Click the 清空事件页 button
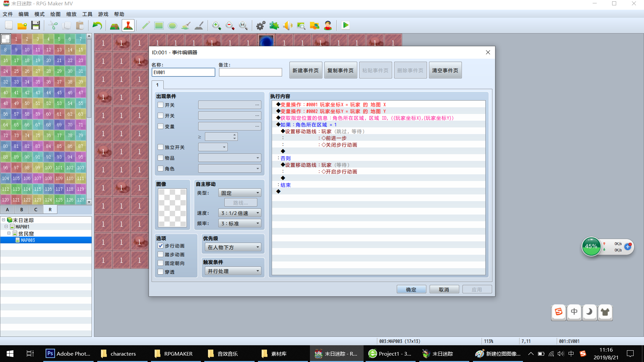 pos(445,70)
